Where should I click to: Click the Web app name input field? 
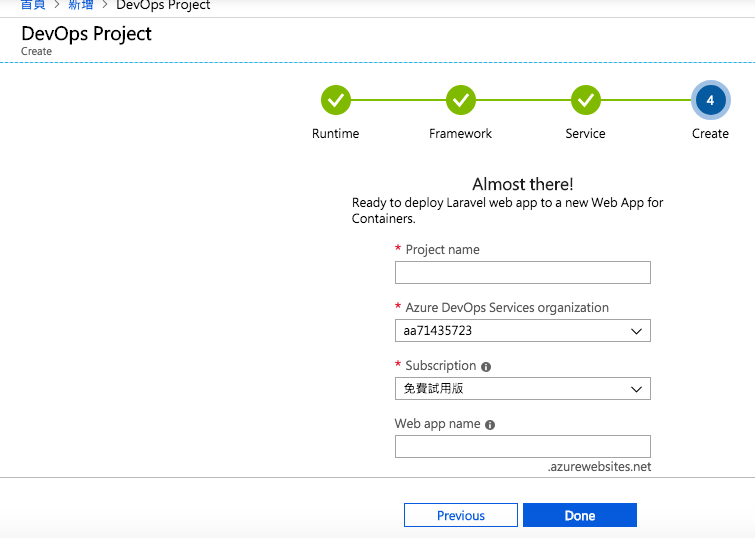point(522,446)
